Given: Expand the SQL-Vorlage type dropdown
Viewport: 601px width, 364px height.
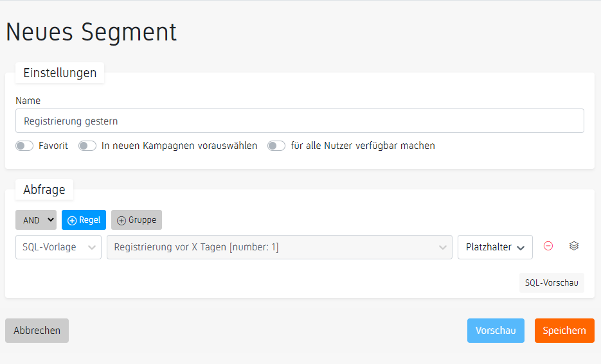Looking at the screenshot, I should click(58, 247).
